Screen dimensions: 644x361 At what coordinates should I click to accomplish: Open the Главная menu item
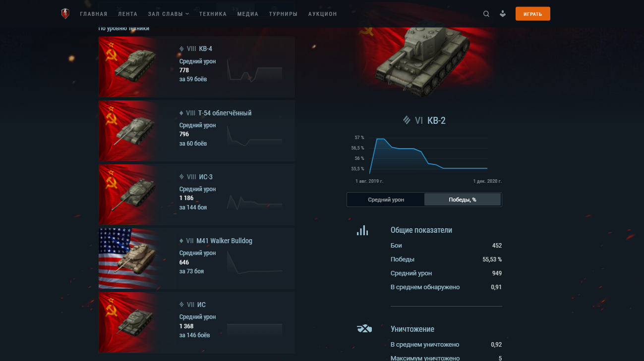94,14
